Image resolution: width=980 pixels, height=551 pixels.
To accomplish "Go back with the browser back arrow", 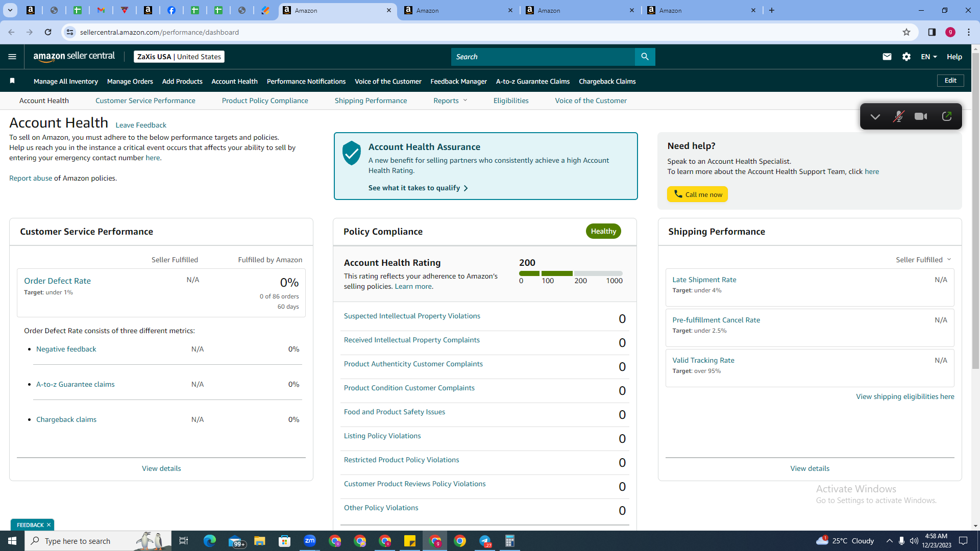I will [x=11, y=32].
